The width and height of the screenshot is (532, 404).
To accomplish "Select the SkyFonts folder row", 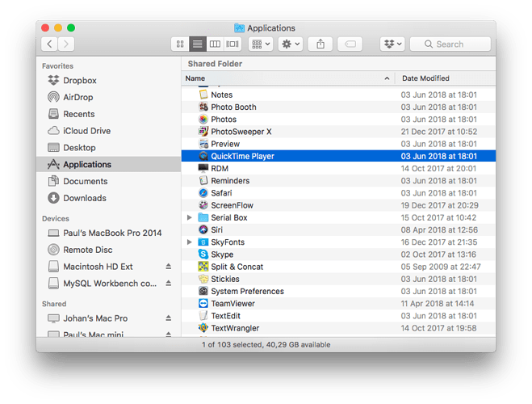I will [x=338, y=242].
